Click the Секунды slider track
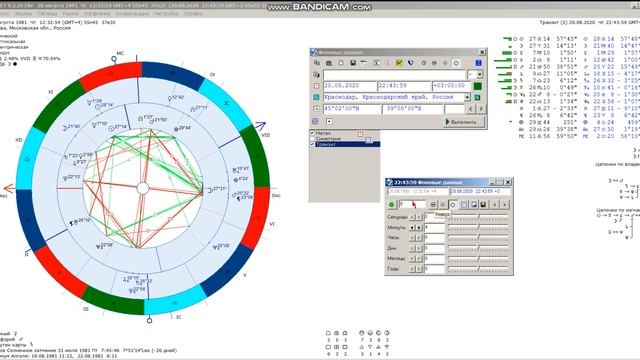 pyautogui.click(x=478, y=217)
